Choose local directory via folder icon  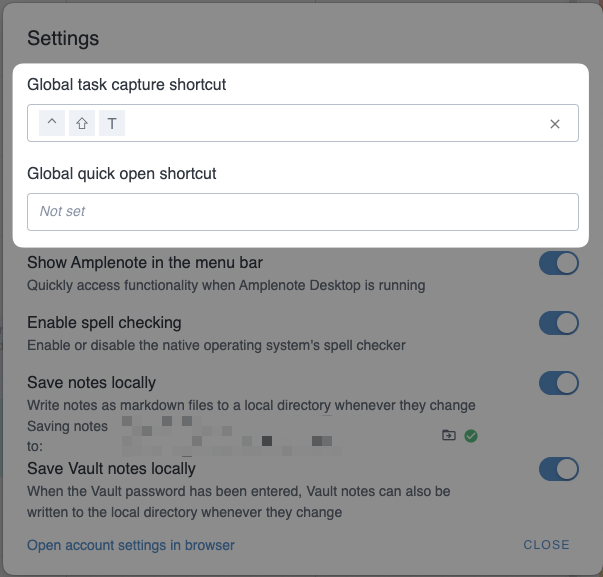pos(449,435)
